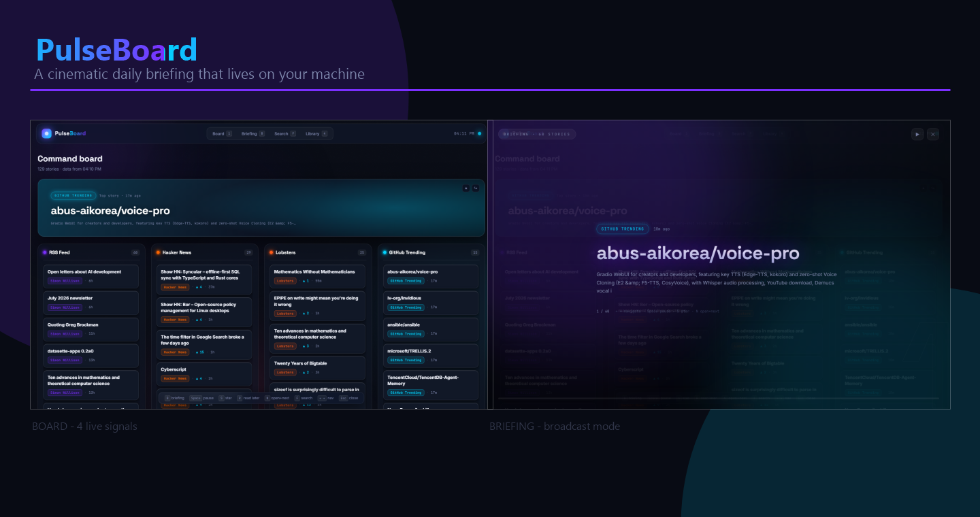Open the featured abus-aikorea/voice-pro headline

(x=110, y=211)
